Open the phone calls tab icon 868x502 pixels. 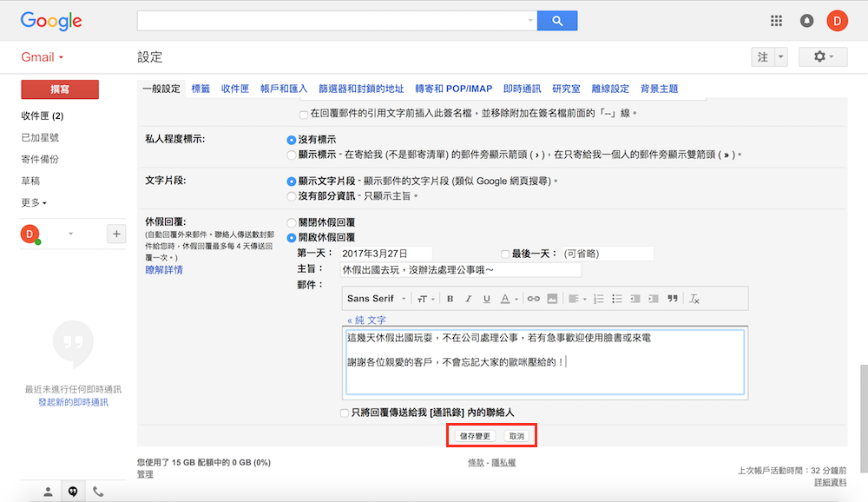tap(98, 492)
